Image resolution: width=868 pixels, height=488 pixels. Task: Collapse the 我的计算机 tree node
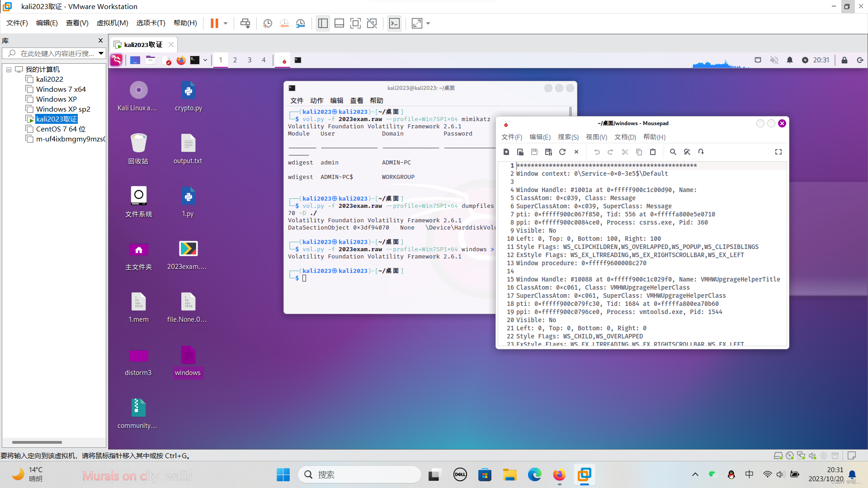tap(9, 70)
